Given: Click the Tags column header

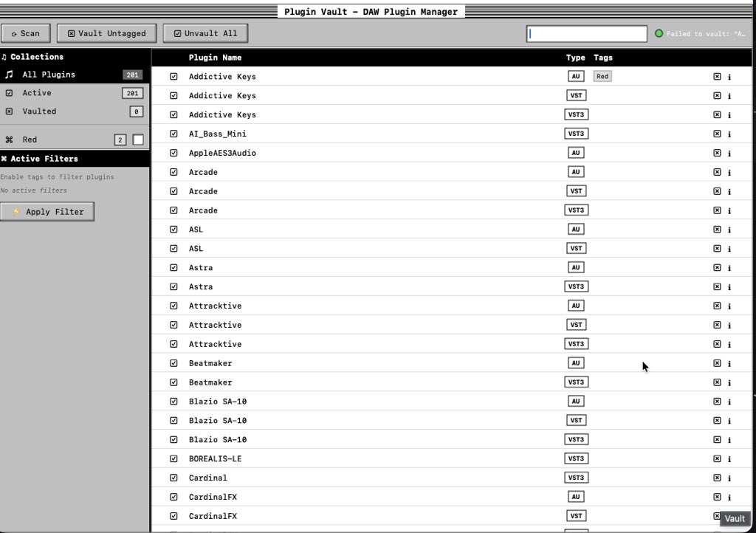Looking at the screenshot, I should 602,58.
